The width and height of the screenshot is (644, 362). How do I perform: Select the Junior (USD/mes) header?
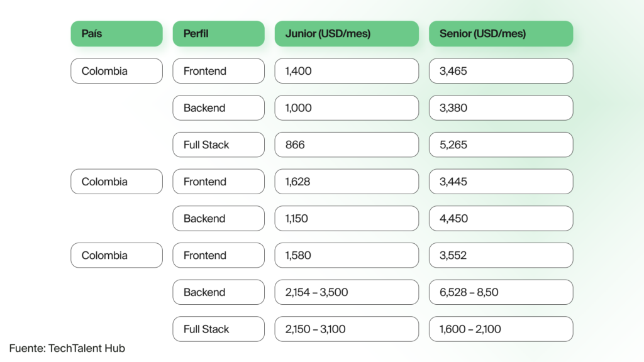347,34
